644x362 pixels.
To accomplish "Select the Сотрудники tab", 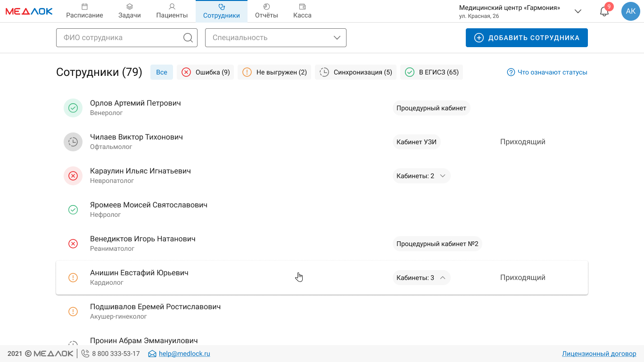I will pyautogui.click(x=222, y=11).
